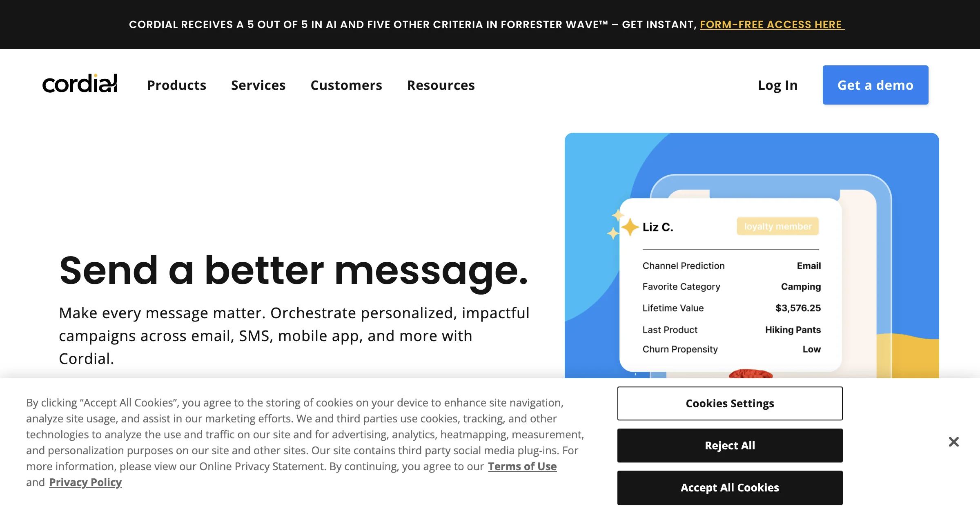This screenshot has height=509, width=980.
Task: Expand the Products navigation menu
Action: tap(177, 85)
